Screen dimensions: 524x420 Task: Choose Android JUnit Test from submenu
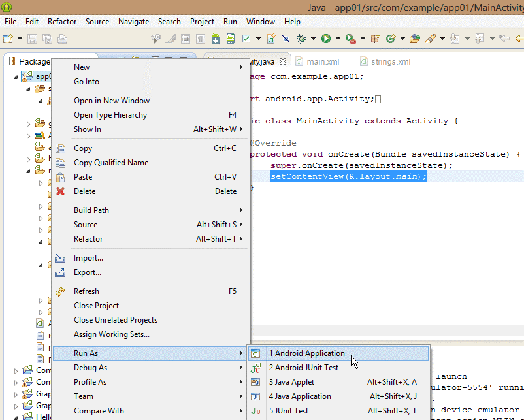(x=303, y=368)
